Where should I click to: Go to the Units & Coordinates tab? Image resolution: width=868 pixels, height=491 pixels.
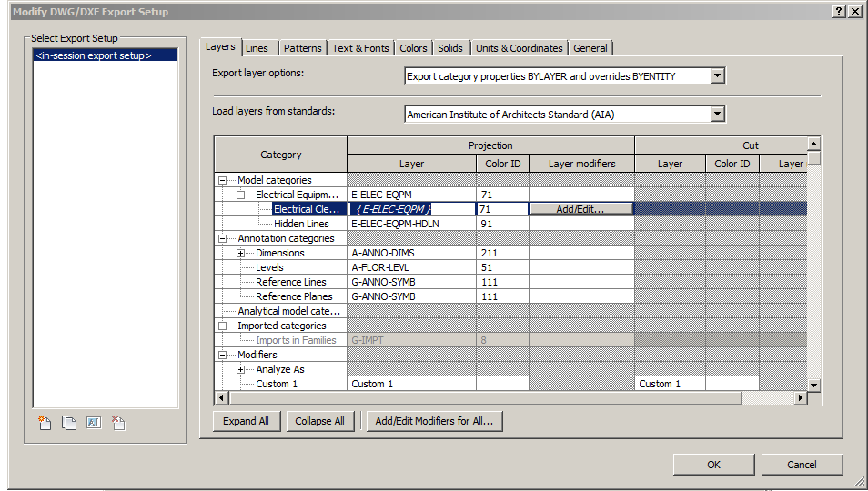tap(519, 48)
